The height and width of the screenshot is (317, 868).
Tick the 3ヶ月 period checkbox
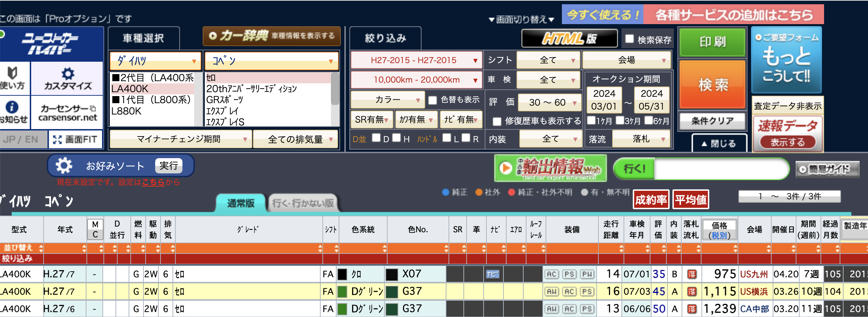pyautogui.click(x=620, y=120)
